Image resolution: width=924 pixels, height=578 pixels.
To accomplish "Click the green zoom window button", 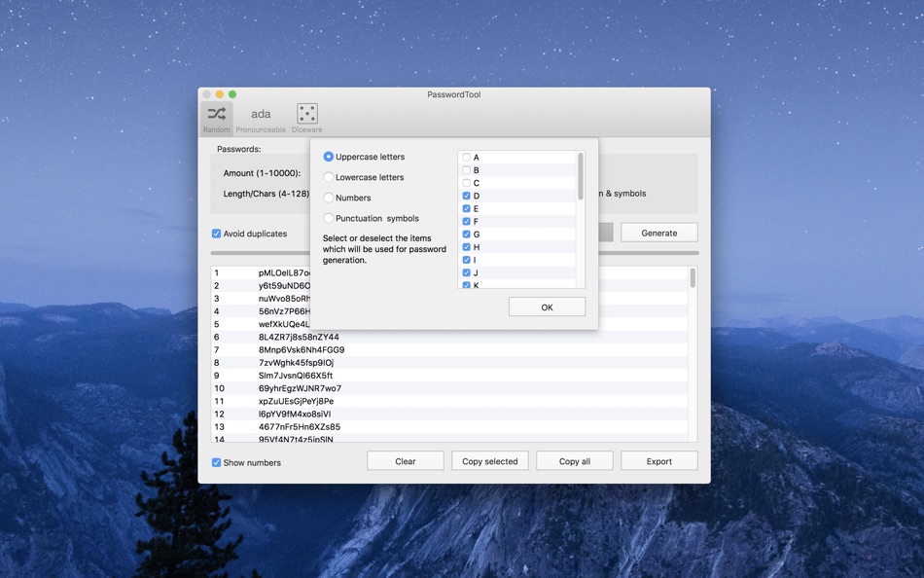I will point(232,94).
